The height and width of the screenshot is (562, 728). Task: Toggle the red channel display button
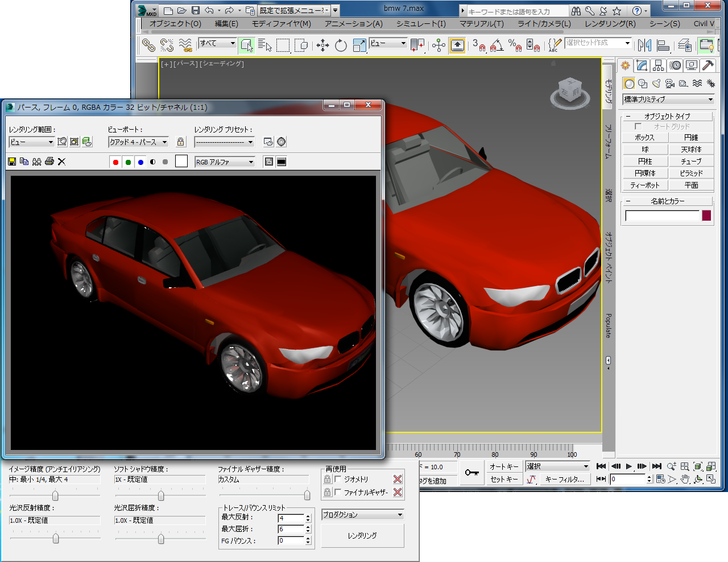tap(115, 162)
